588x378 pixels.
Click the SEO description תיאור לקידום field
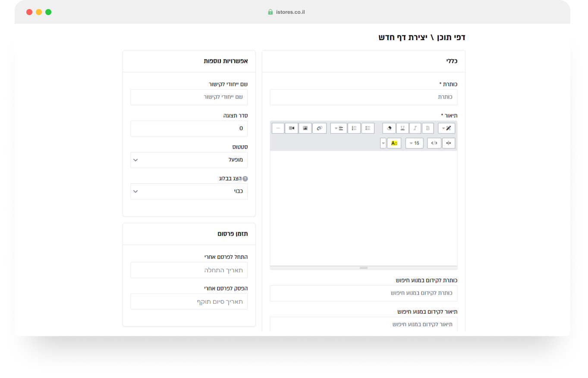(x=364, y=324)
